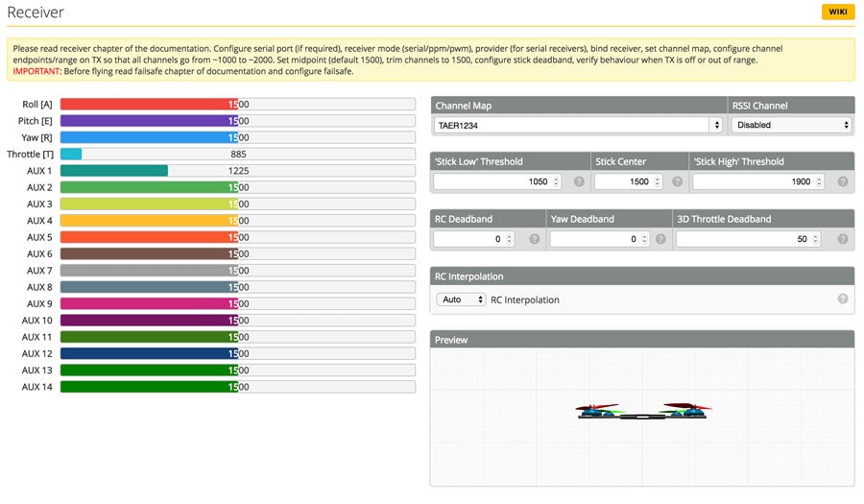This screenshot has width=864, height=504.
Task: Open the RC Interpolation Auto dropdown
Action: 460,300
